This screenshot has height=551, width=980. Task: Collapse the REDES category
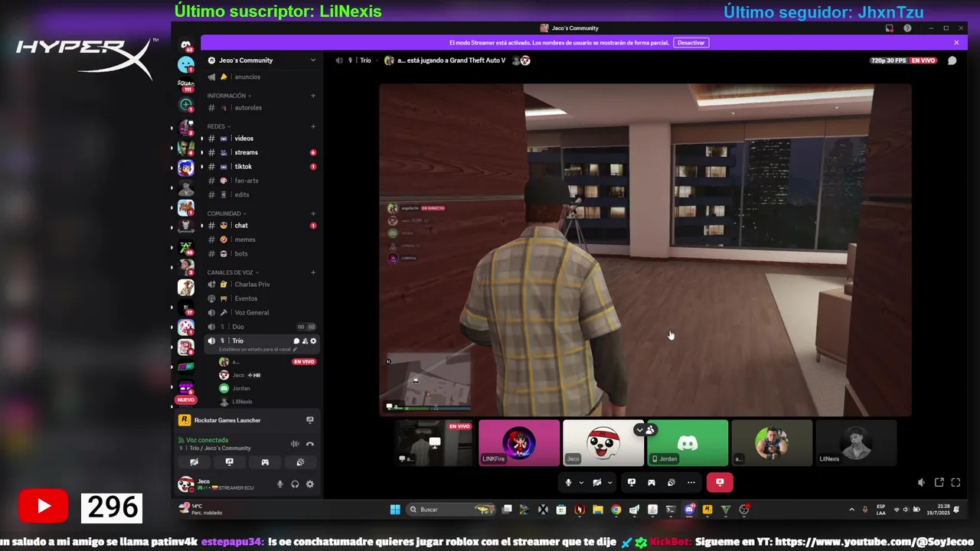pyautogui.click(x=218, y=126)
